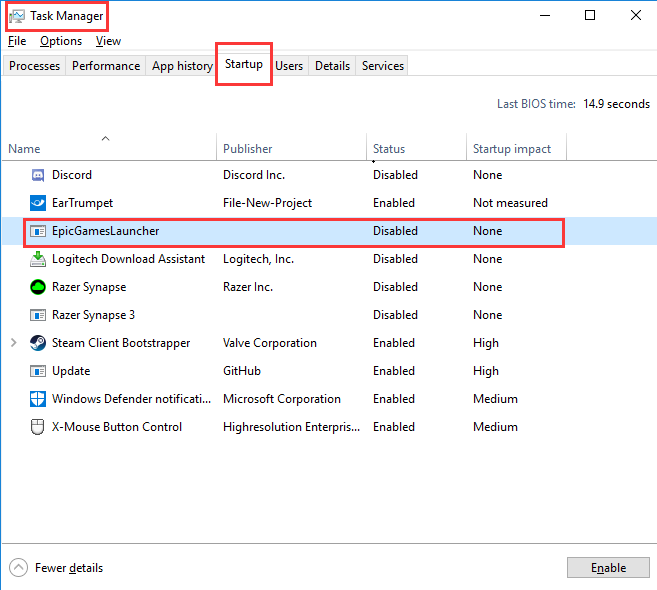The image size is (657, 590).
Task: Click Microsoft Corporation publisher cell
Action: pos(282,399)
